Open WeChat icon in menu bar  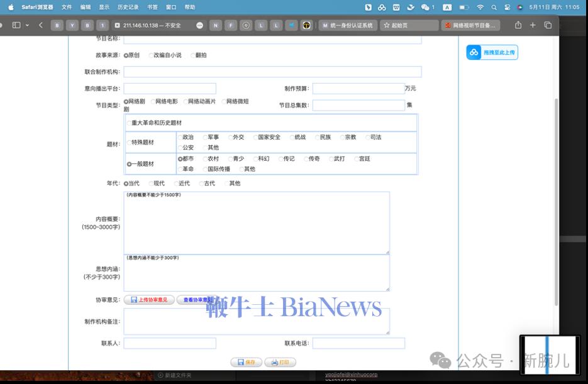pos(425,7)
